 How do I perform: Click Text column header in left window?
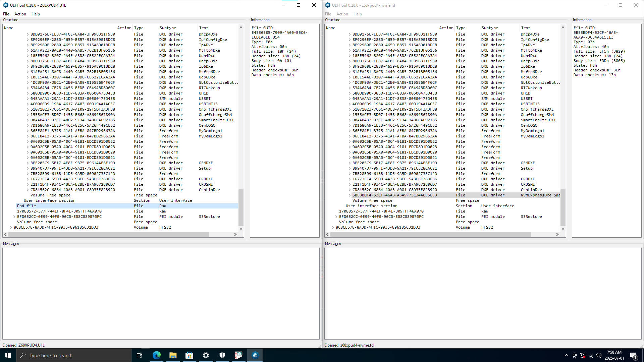218,28
